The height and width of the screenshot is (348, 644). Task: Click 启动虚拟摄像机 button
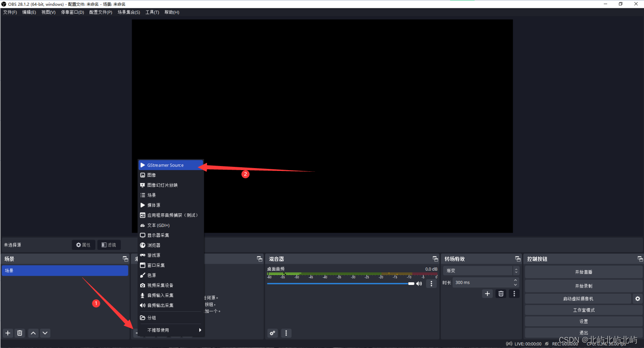pos(578,299)
